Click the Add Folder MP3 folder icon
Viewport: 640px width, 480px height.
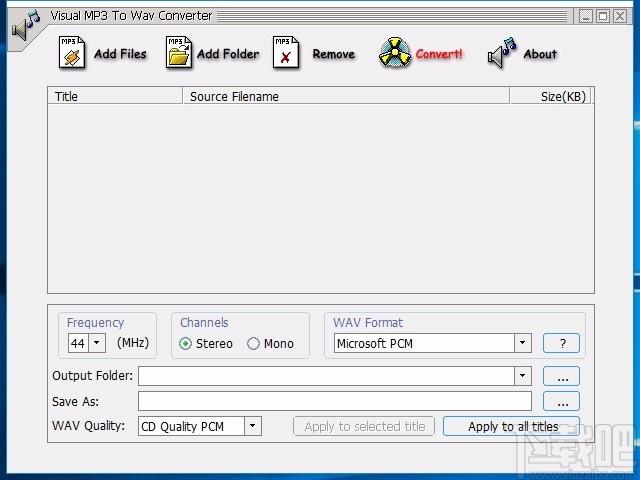(178, 52)
